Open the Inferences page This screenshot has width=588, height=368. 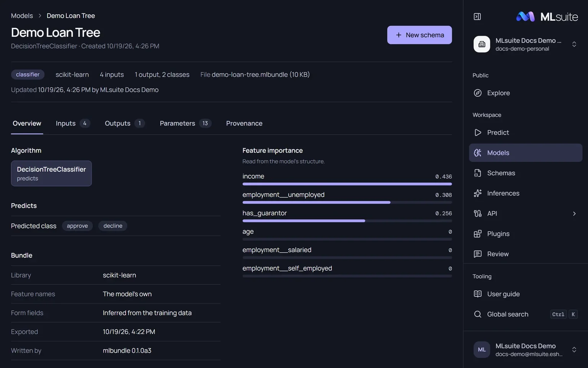coord(526,193)
